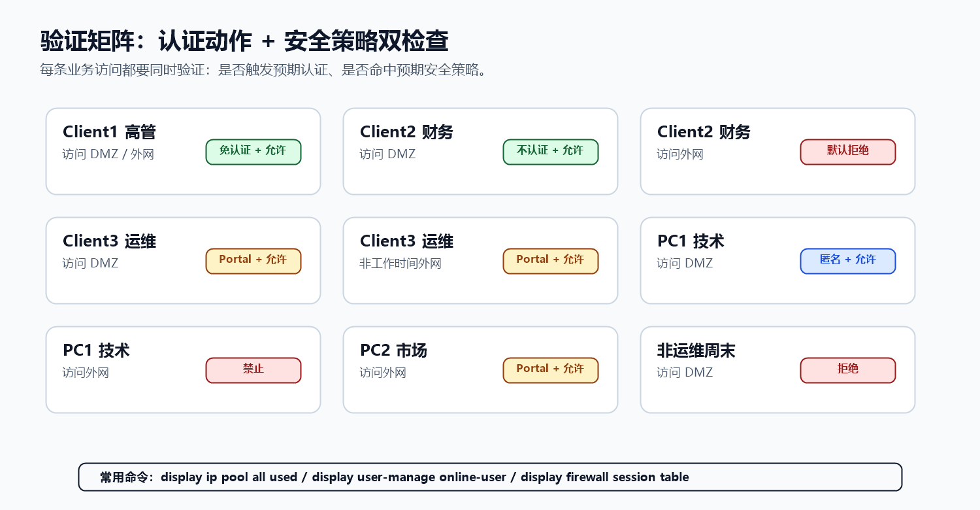Select the 非运维周末 card heading

pyautogui.click(x=696, y=350)
